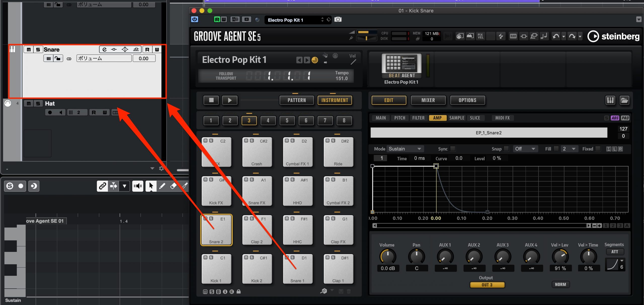Click the next kit arrow icon
Image resolution: width=644 pixels, height=305 pixels.
(307, 60)
